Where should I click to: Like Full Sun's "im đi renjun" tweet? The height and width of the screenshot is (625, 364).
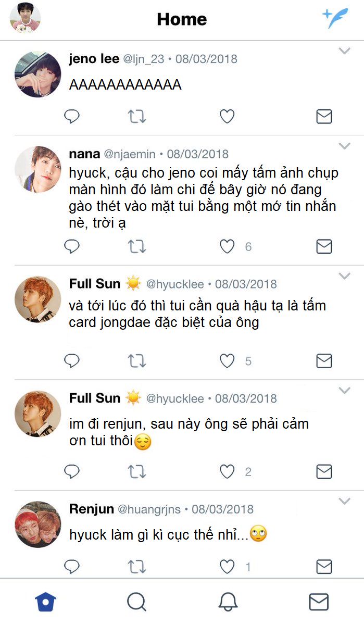click(227, 472)
